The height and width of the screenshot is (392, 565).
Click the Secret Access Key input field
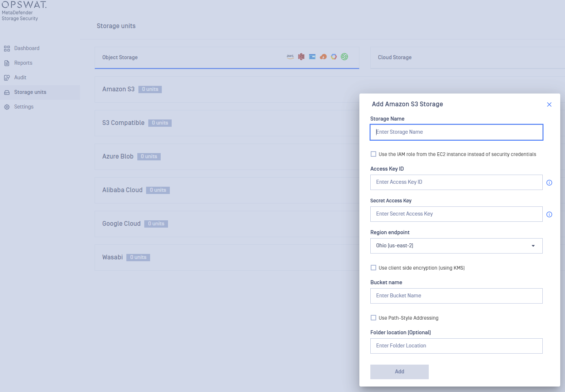tap(457, 214)
